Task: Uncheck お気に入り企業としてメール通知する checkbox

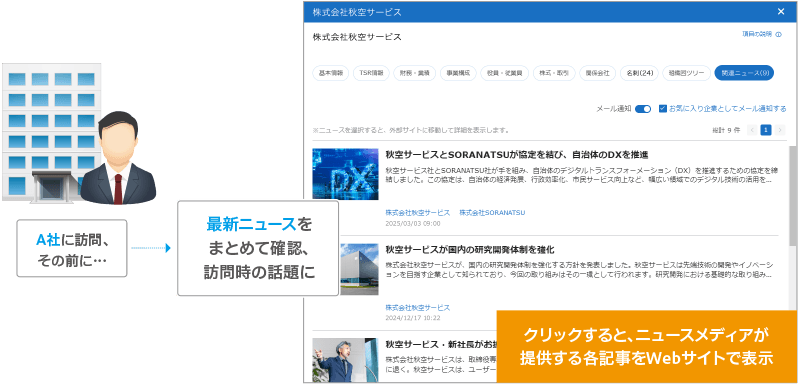Action: tap(663, 109)
